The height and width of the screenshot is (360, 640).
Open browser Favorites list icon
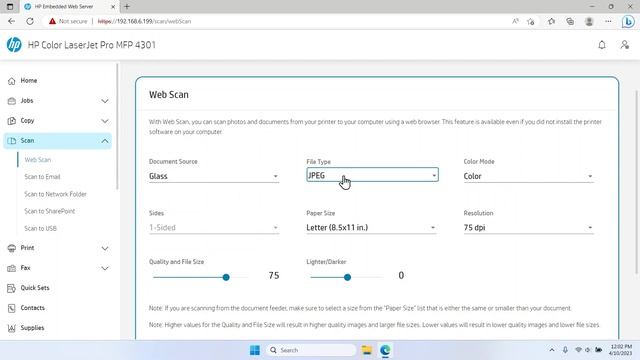(551, 21)
